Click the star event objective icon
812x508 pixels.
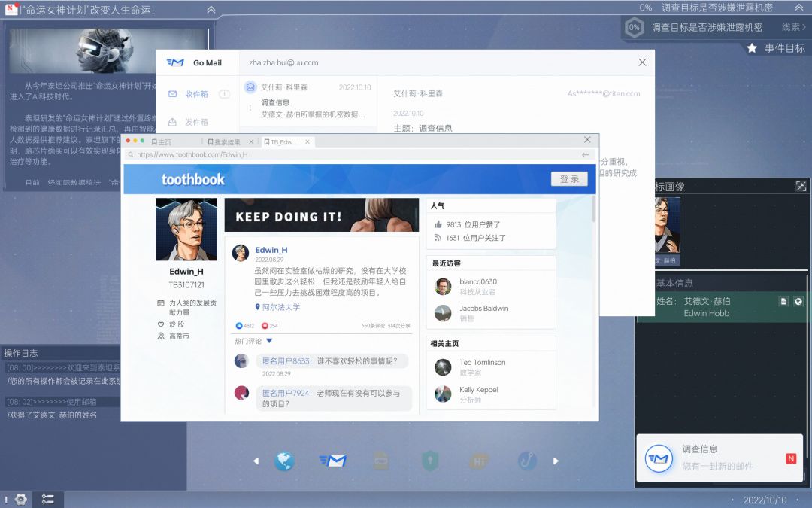coord(752,48)
